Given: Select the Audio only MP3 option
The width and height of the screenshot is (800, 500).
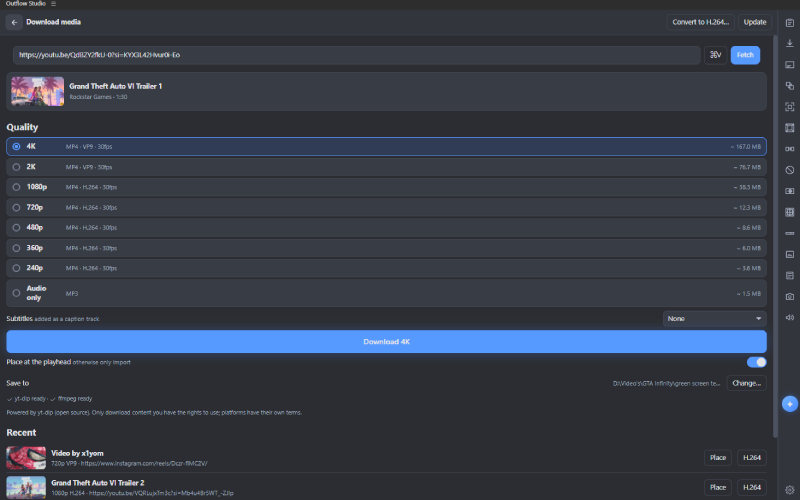Looking at the screenshot, I should [x=386, y=293].
